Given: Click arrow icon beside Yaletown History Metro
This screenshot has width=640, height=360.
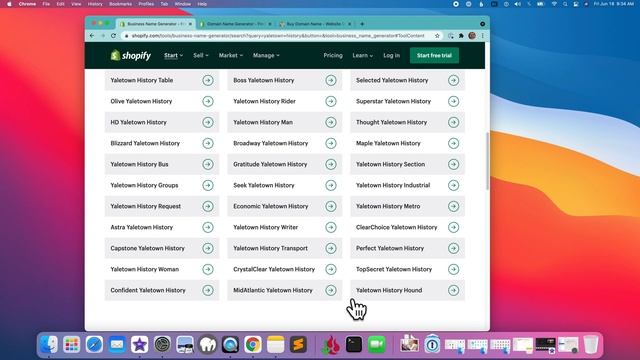Looking at the screenshot, I should [453, 207].
